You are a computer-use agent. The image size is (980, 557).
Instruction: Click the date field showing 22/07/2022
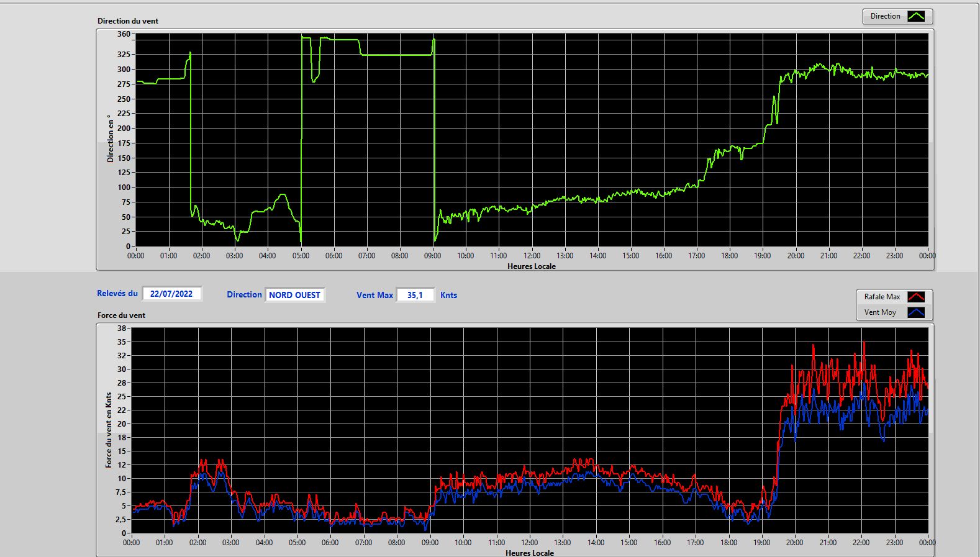[171, 294]
